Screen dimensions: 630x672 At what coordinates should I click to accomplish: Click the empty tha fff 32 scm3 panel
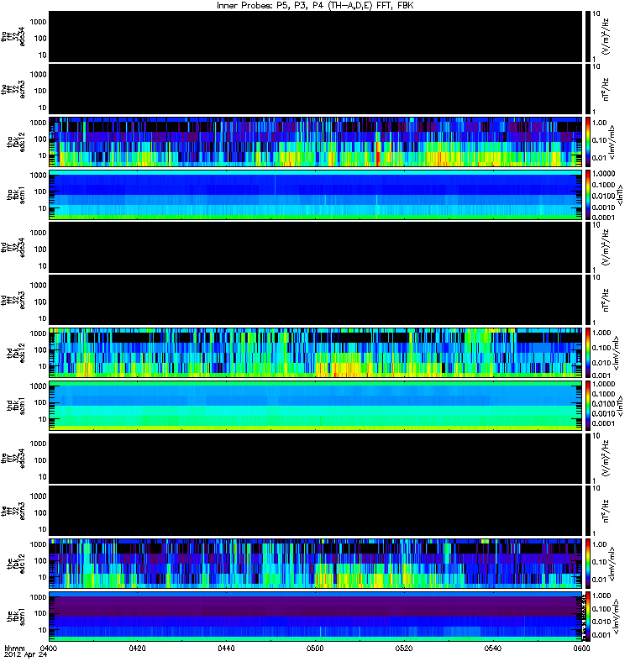(x=316, y=89)
